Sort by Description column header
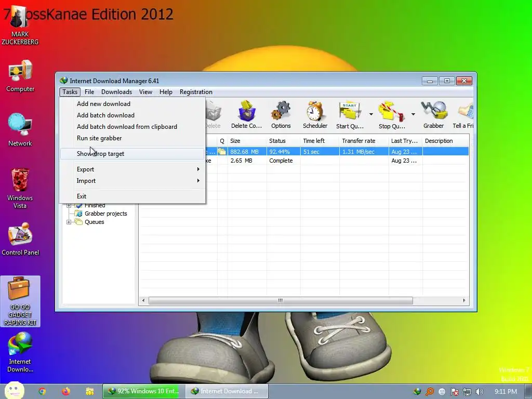532x399 pixels. click(x=446, y=141)
